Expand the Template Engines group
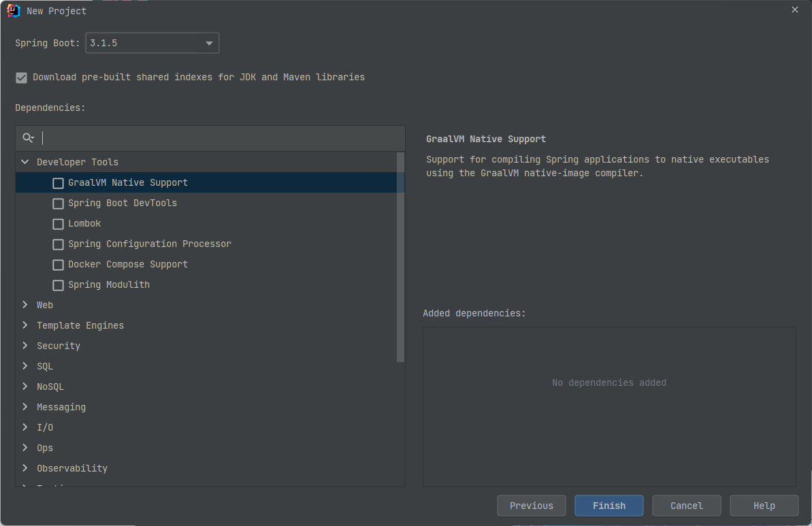Viewport: 812px width, 526px height. [x=25, y=325]
